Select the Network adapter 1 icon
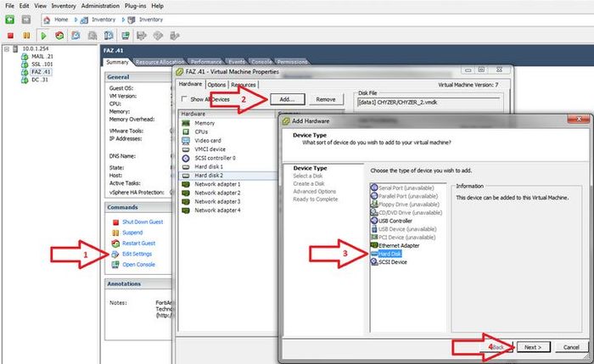The height and width of the screenshot is (364, 594). point(186,184)
